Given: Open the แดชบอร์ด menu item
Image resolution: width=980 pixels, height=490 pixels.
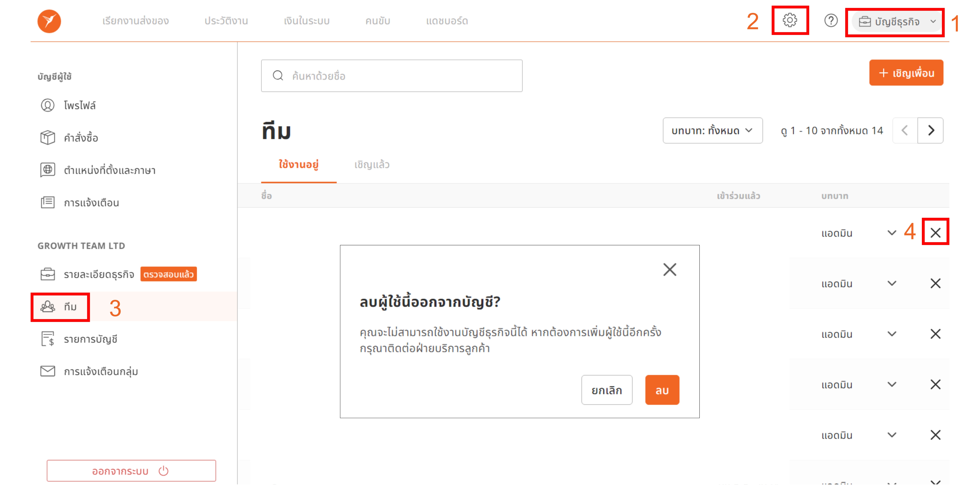Looking at the screenshot, I should point(447,21).
